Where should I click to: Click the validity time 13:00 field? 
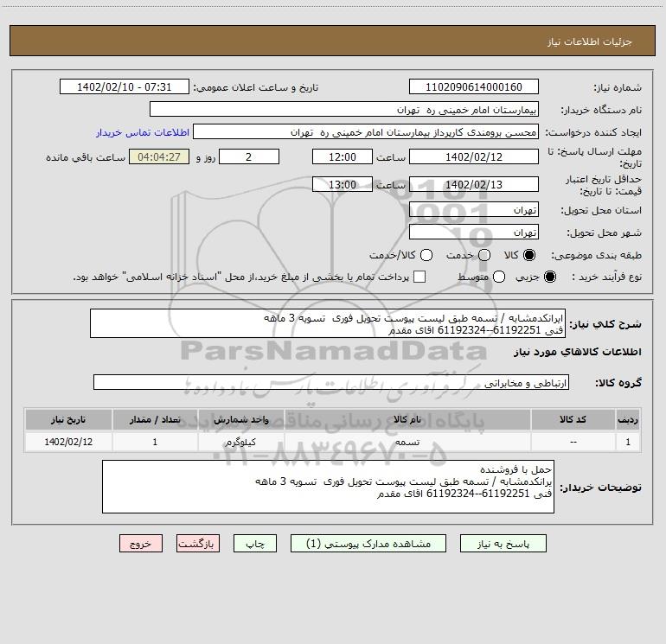click(x=343, y=184)
